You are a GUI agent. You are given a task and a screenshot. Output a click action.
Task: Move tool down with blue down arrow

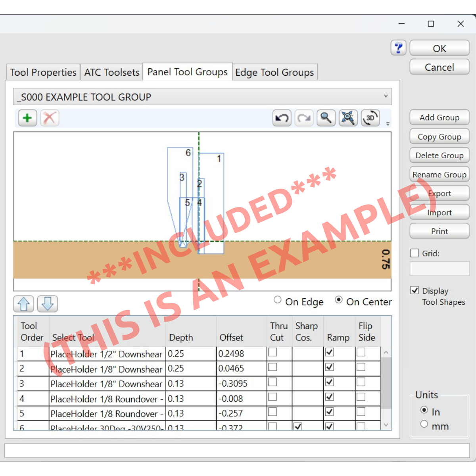tap(48, 304)
